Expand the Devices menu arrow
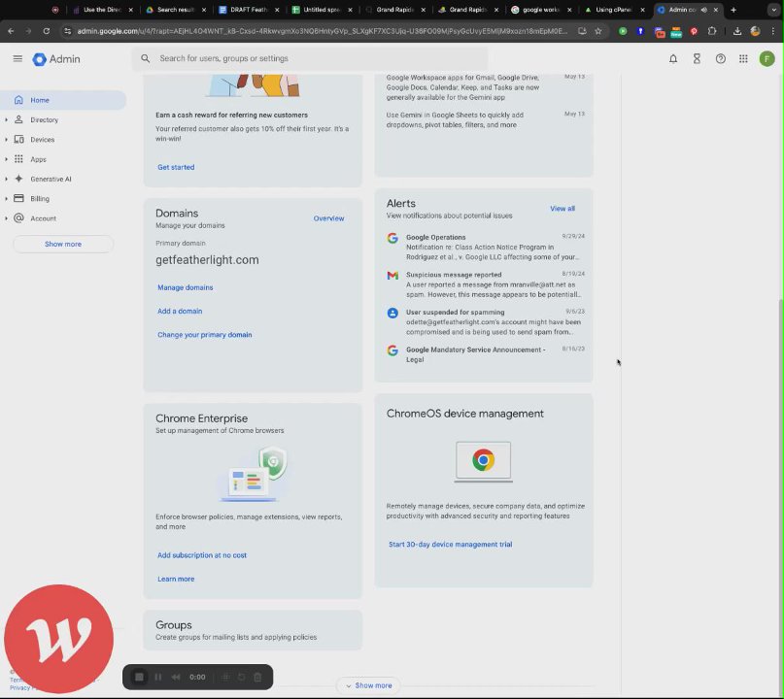 point(6,140)
